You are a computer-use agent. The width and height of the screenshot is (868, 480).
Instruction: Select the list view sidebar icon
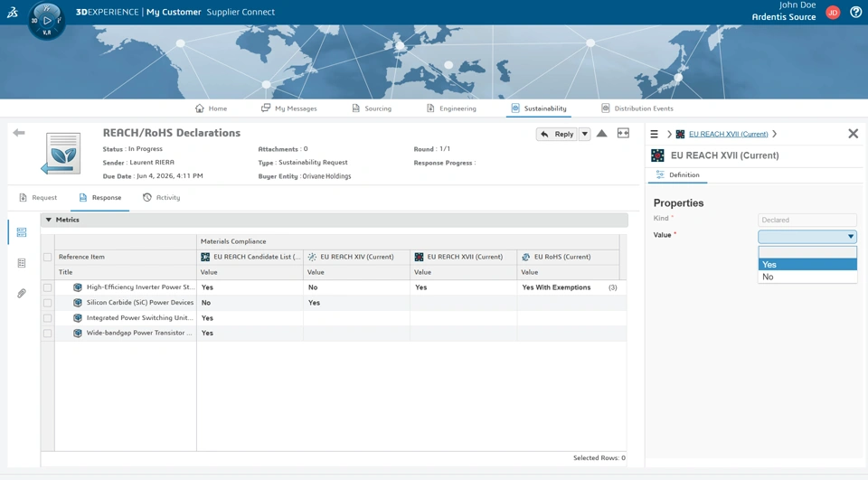coord(22,263)
